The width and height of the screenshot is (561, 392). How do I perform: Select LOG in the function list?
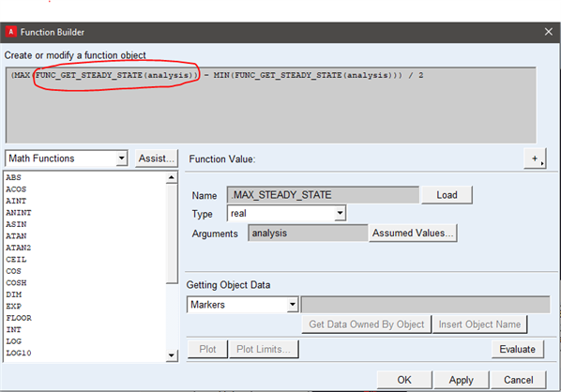point(13,341)
